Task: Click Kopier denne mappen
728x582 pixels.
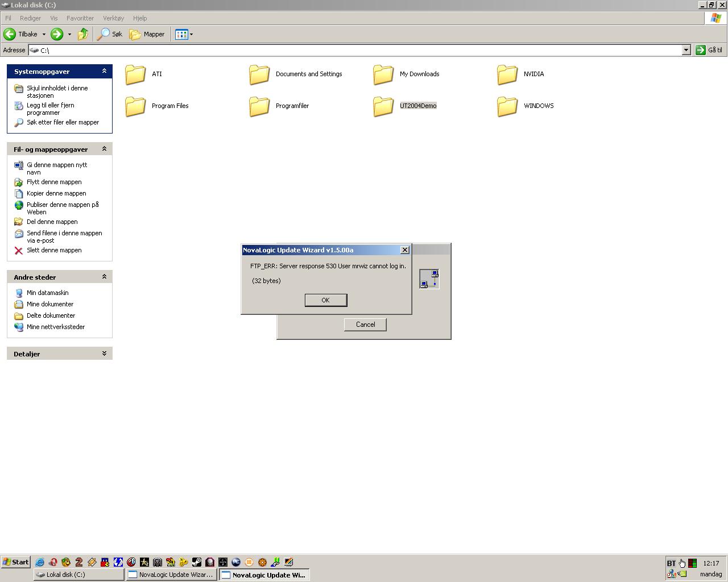Action: tap(56, 193)
